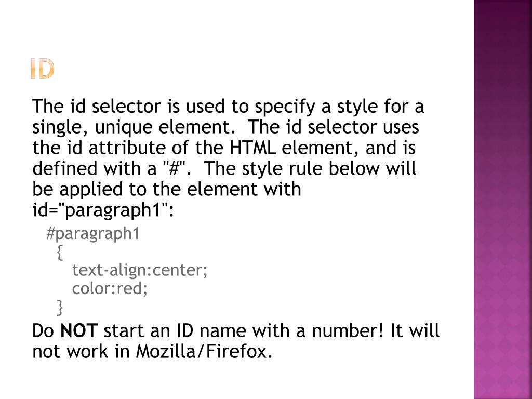Click the bold word "NOT"
This screenshot has height=399, width=532.
pos(79,331)
